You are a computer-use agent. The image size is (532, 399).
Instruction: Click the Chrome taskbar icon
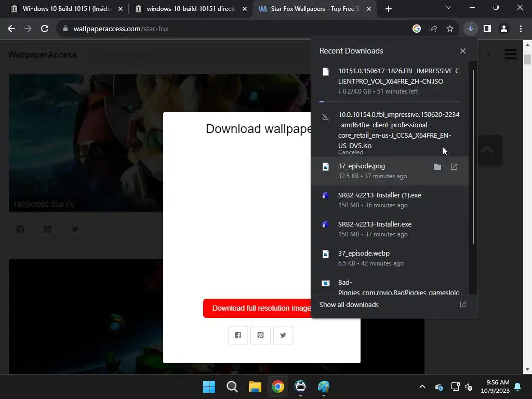(277, 387)
